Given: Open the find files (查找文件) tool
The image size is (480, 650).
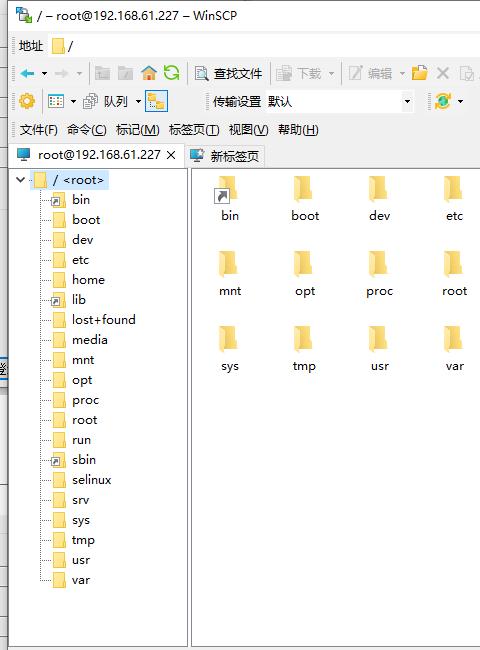Looking at the screenshot, I should coord(228,74).
